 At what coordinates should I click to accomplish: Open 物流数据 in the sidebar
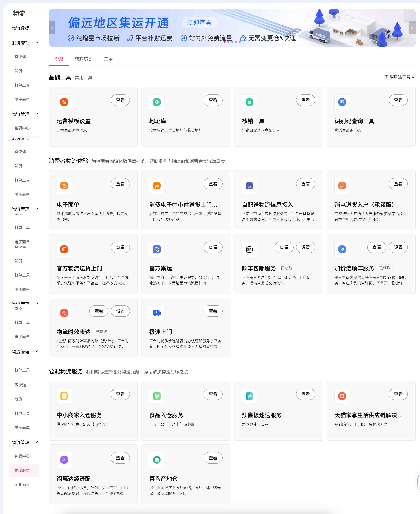[x=21, y=28]
